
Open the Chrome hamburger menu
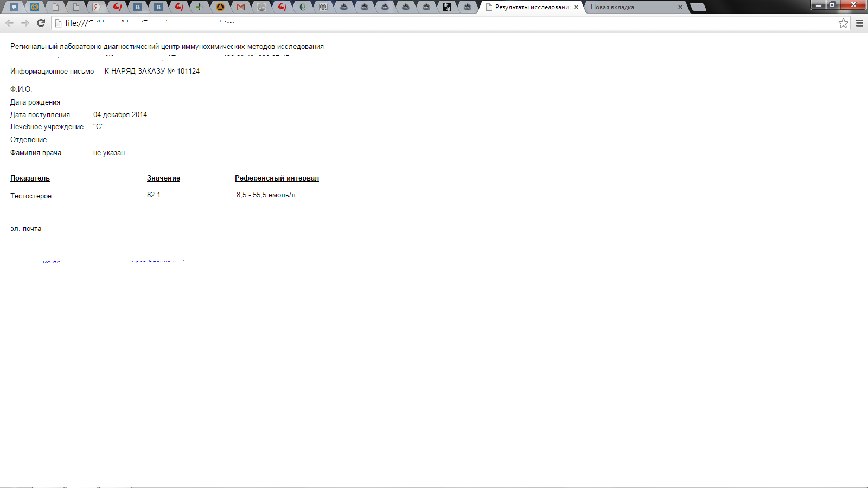click(859, 23)
